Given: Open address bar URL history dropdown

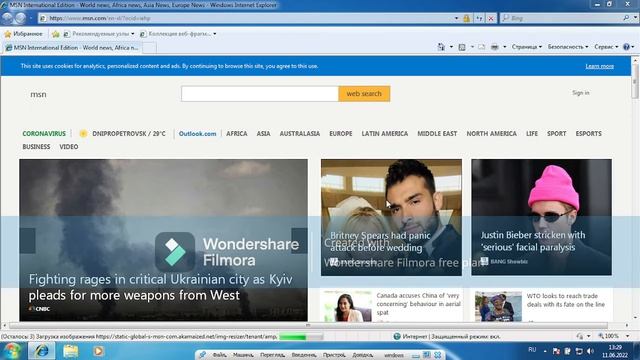Looking at the screenshot, I should [x=456, y=18].
